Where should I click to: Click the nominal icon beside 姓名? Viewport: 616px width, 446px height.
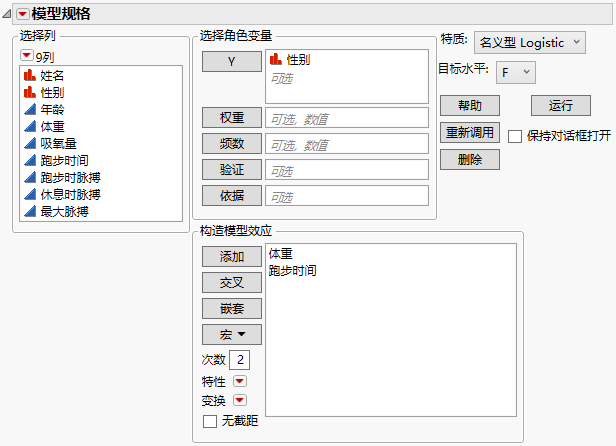[x=30, y=75]
